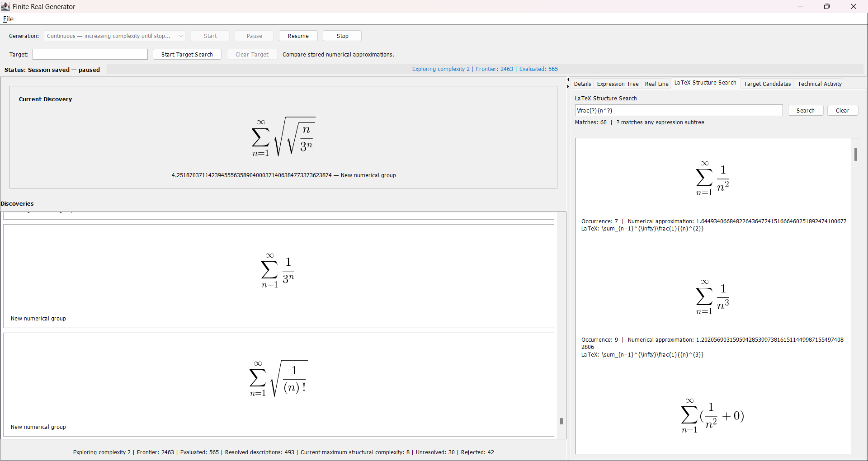Viewport: 868px width, 461px height.
Task: Switch to the Details tab
Action: coord(582,84)
